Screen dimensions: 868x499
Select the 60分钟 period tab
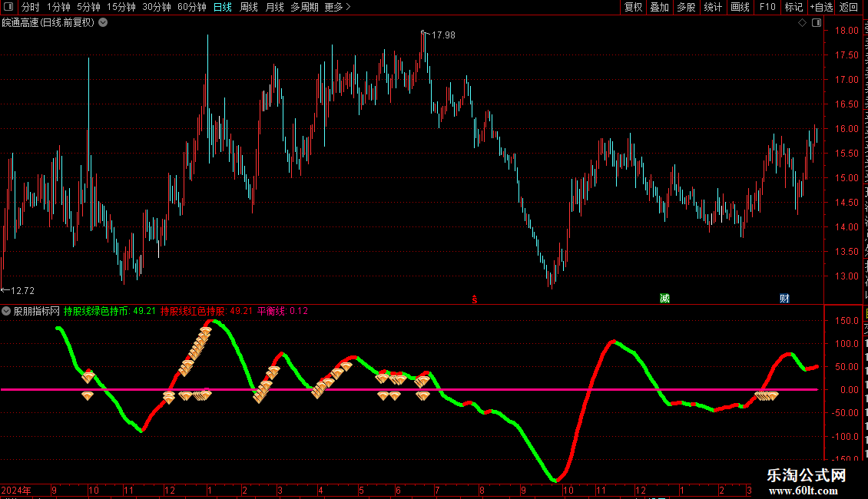(192, 7)
